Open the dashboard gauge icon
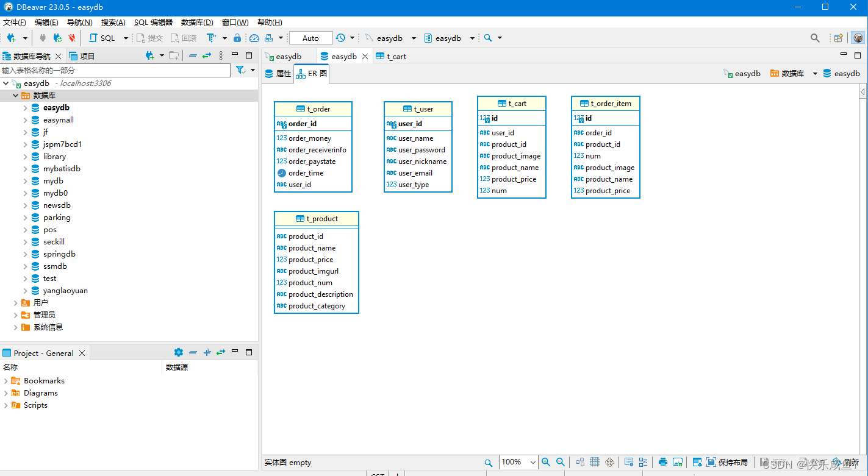 click(254, 38)
